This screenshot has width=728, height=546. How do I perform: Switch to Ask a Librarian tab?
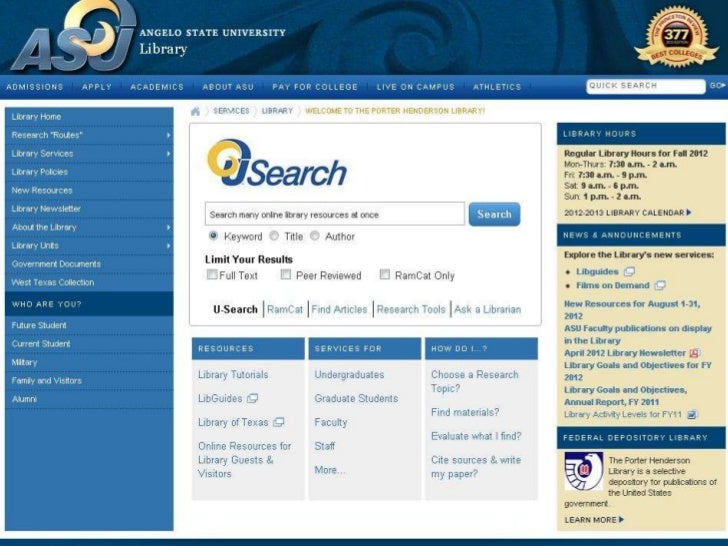(488, 309)
